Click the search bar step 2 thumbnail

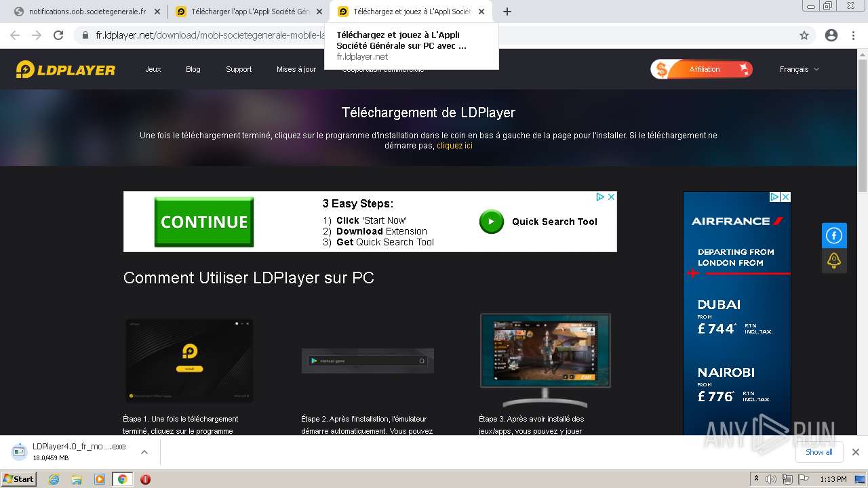(x=368, y=361)
